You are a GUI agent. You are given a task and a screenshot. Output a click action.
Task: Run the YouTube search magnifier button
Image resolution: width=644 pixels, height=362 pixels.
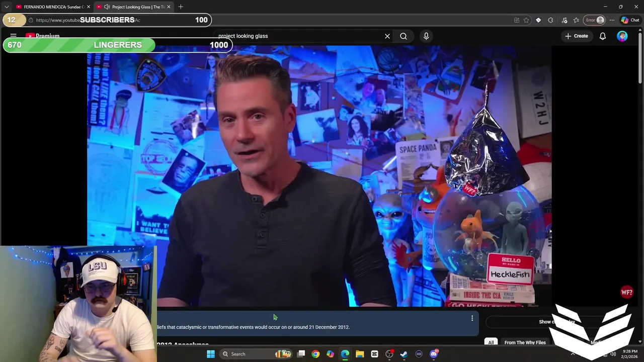404,36
